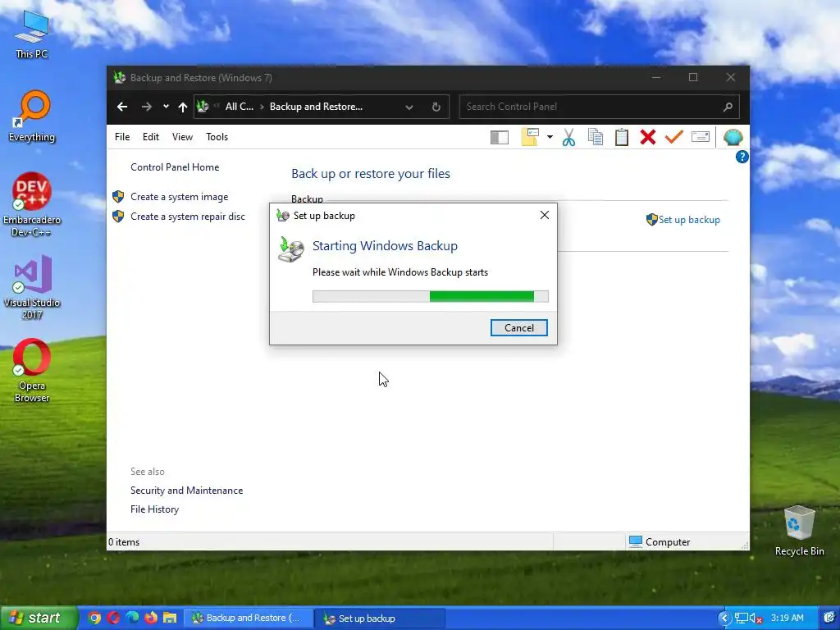Open the Recycle Bin desktop icon
This screenshot has width=840, height=630.
[x=799, y=531]
